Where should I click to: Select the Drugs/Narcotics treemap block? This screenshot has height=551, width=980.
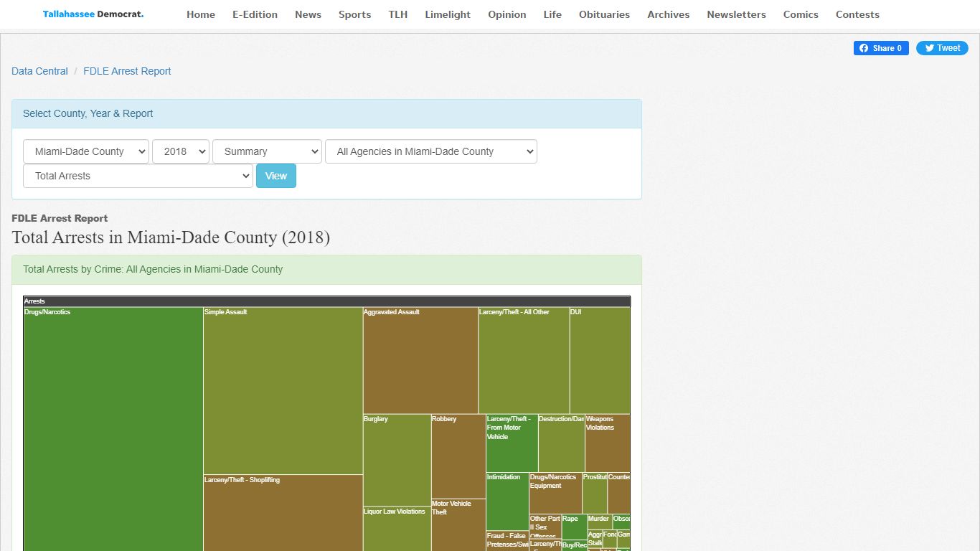point(113,429)
